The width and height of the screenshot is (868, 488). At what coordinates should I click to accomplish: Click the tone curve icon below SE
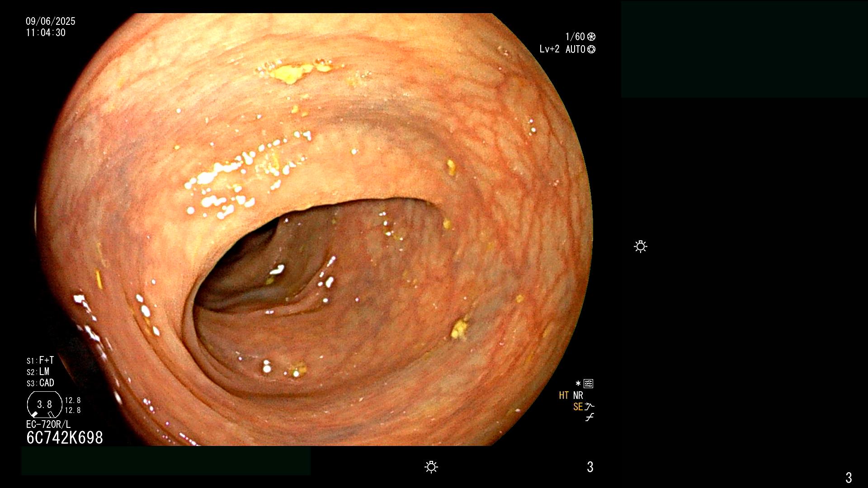click(x=590, y=418)
